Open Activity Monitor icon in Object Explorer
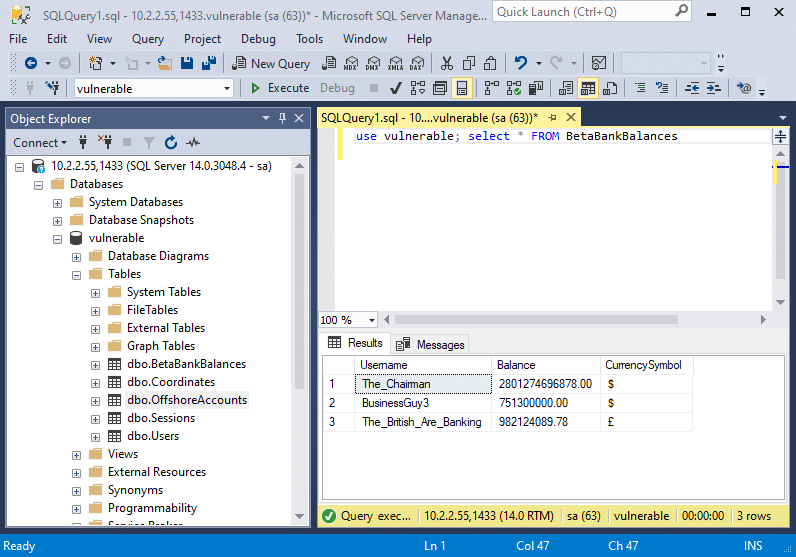Image resolution: width=796 pixels, height=557 pixels. [x=193, y=143]
